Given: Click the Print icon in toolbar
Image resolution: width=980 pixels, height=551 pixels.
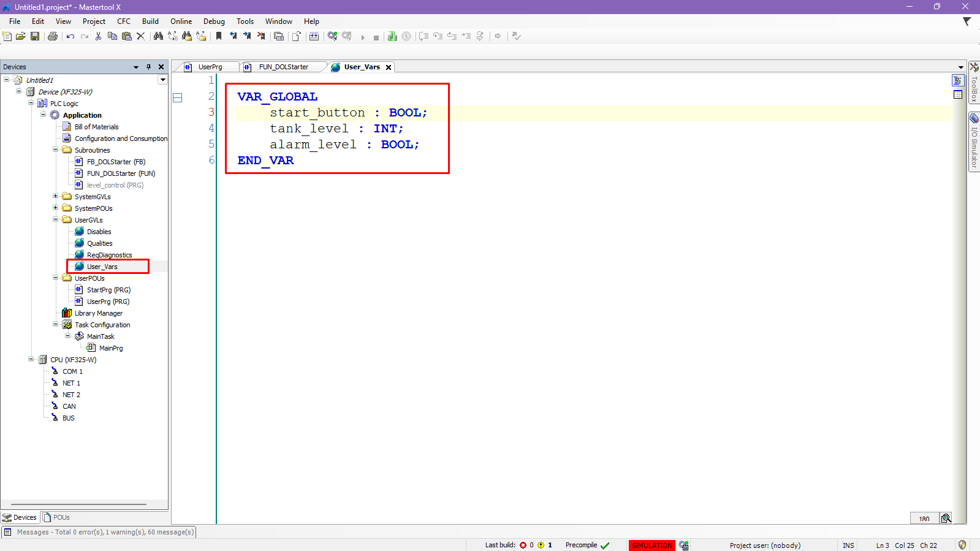Looking at the screenshot, I should 53,36.
